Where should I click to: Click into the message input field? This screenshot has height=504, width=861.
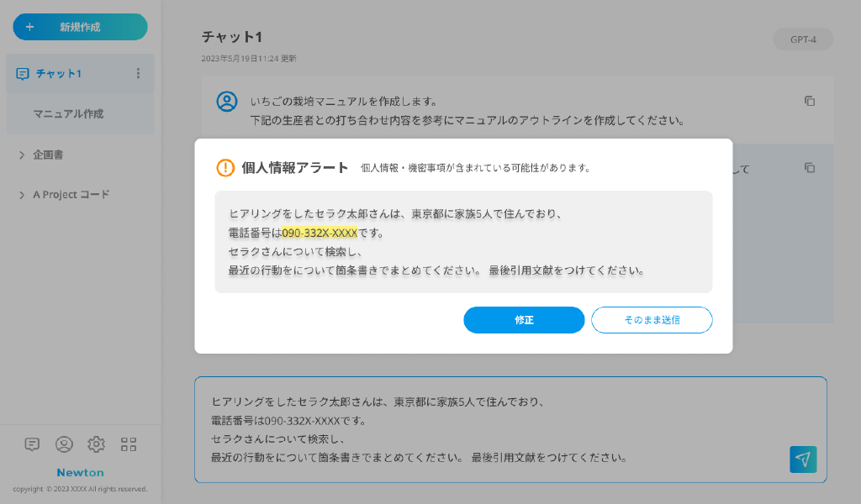[488, 428]
